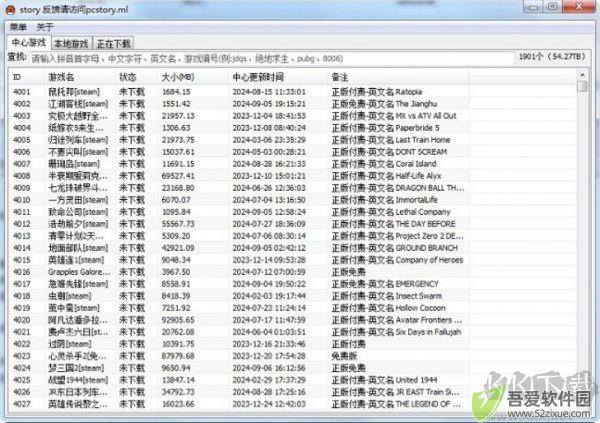
Task: Select row ID 4027
Action: click(22, 404)
